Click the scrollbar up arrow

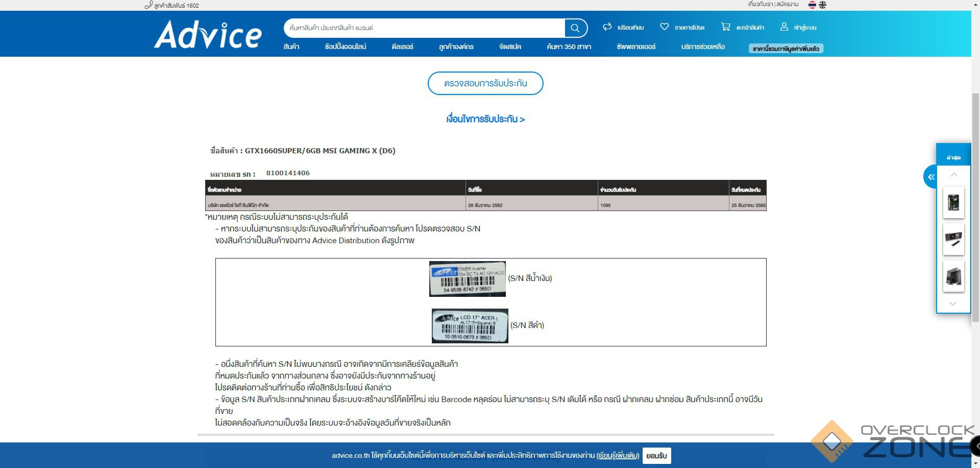coord(975,4)
